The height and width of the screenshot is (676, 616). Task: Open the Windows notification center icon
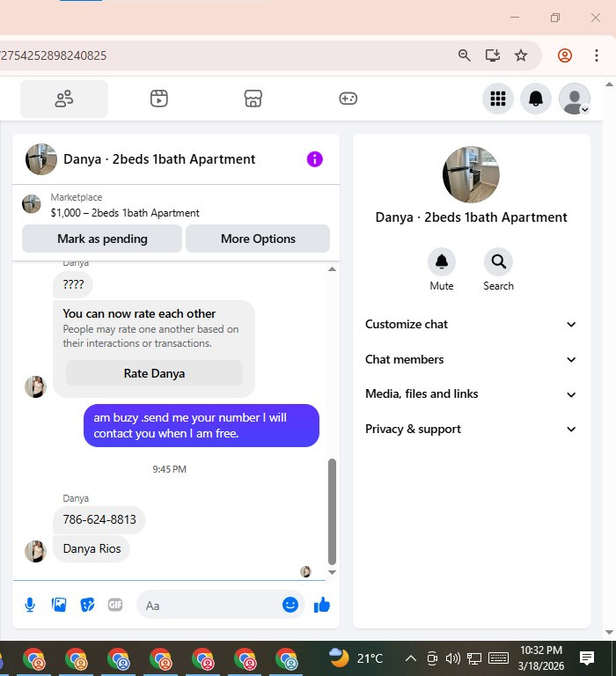[587, 658]
